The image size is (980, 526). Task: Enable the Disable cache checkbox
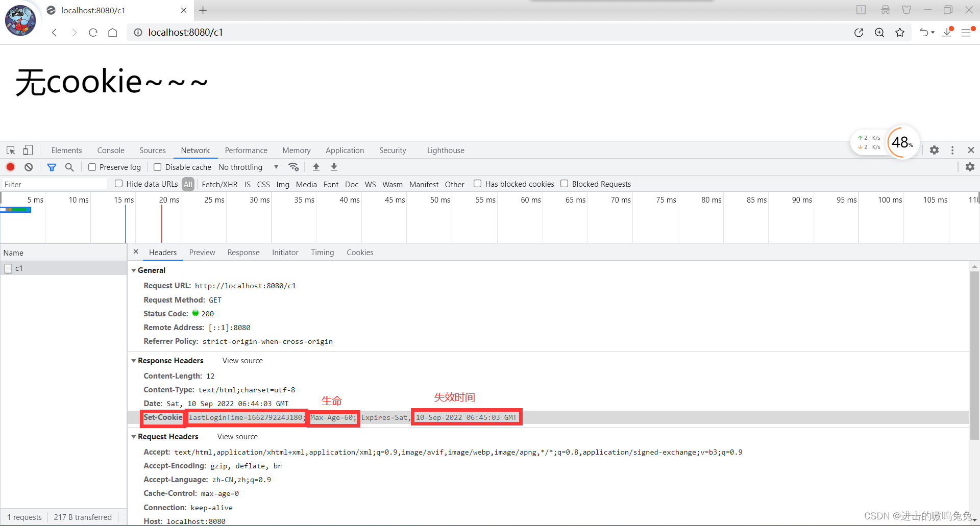pyautogui.click(x=157, y=167)
